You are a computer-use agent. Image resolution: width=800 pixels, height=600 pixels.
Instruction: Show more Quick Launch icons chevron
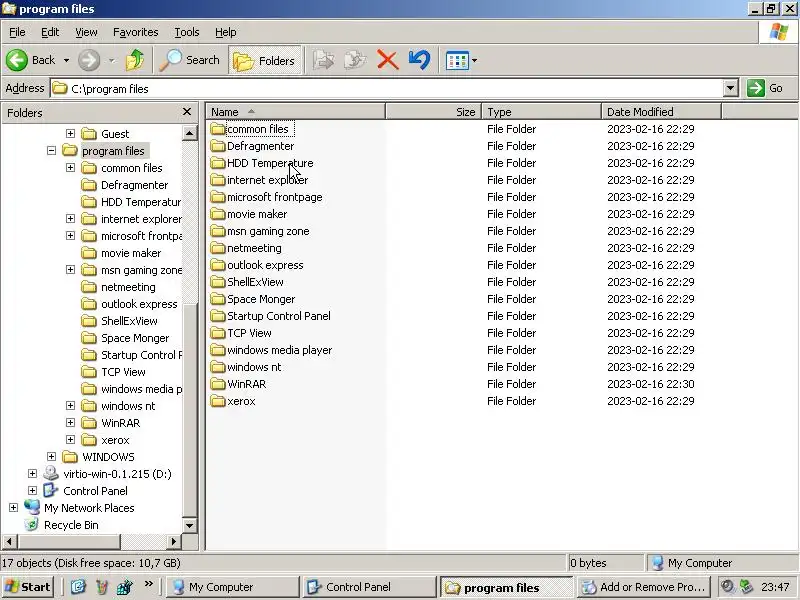point(148,584)
